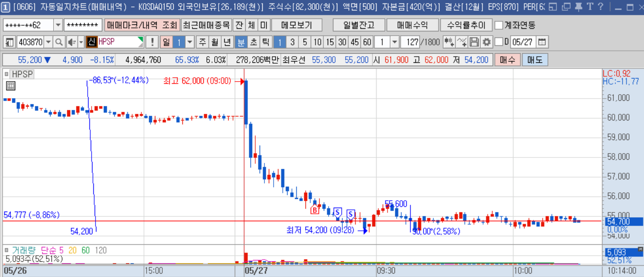Click the add line indicator icon
The height and width of the screenshot is (277, 644).
(462, 42)
